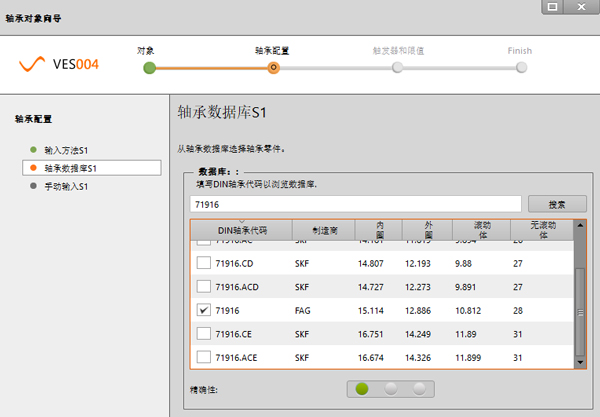This screenshot has height=417, width=600.
Task: Click the 对象 green step circle
Action: [x=150, y=67]
